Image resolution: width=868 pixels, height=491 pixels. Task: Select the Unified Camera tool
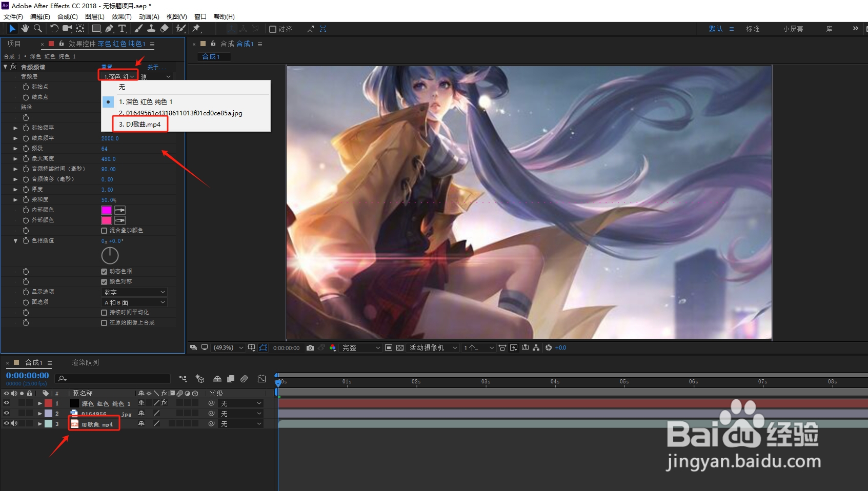click(x=67, y=29)
